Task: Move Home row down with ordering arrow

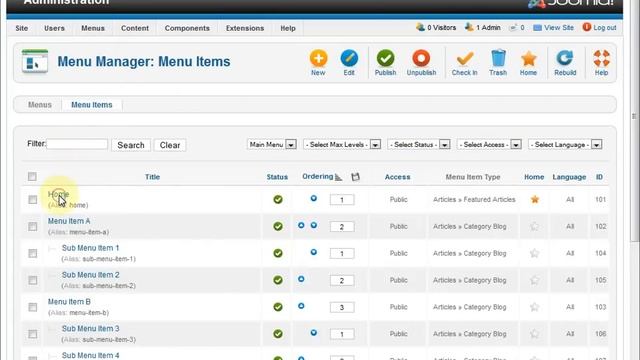Action: (x=313, y=198)
